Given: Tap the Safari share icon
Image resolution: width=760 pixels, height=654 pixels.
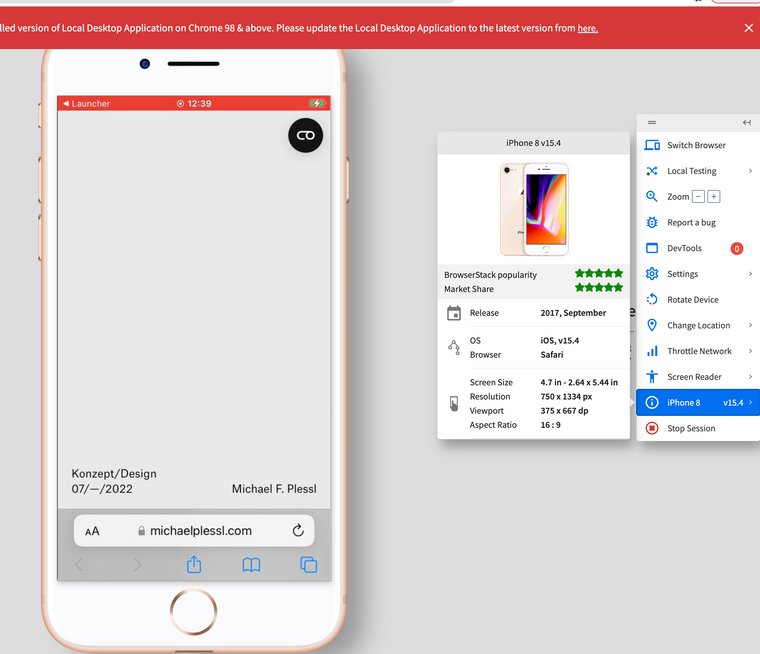Looking at the screenshot, I should (194, 565).
